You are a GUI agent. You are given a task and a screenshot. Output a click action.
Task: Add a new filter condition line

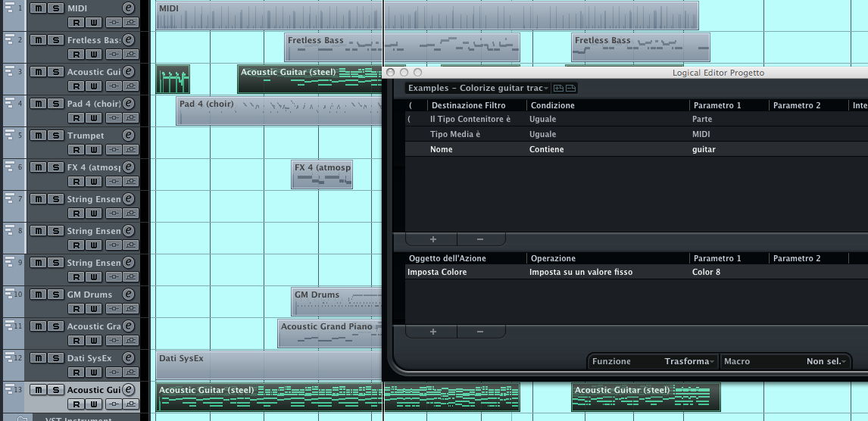pyautogui.click(x=433, y=239)
